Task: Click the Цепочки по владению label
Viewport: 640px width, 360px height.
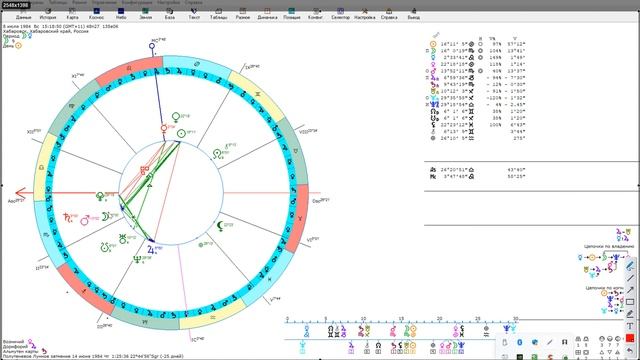Action: [x=609, y=247]
